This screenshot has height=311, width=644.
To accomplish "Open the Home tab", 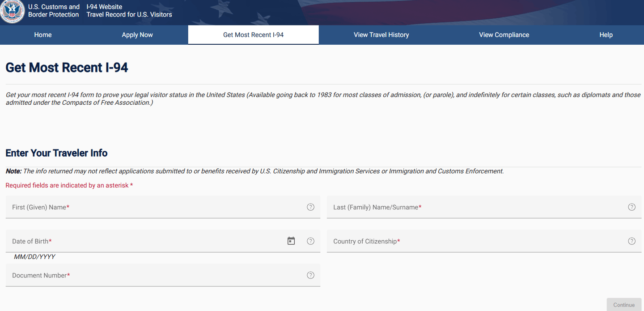I will click(x=43, y=35).
